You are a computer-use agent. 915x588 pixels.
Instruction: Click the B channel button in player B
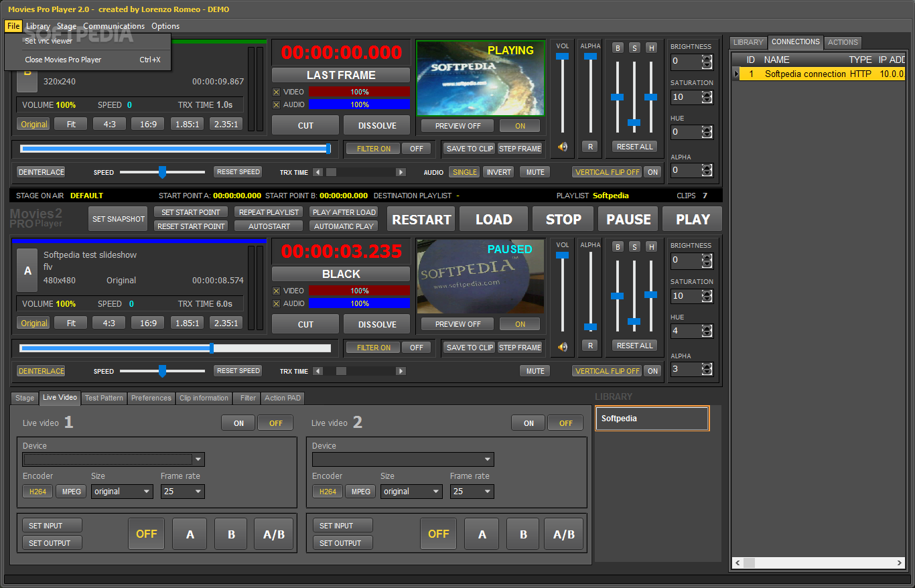[x=618, y=48]
